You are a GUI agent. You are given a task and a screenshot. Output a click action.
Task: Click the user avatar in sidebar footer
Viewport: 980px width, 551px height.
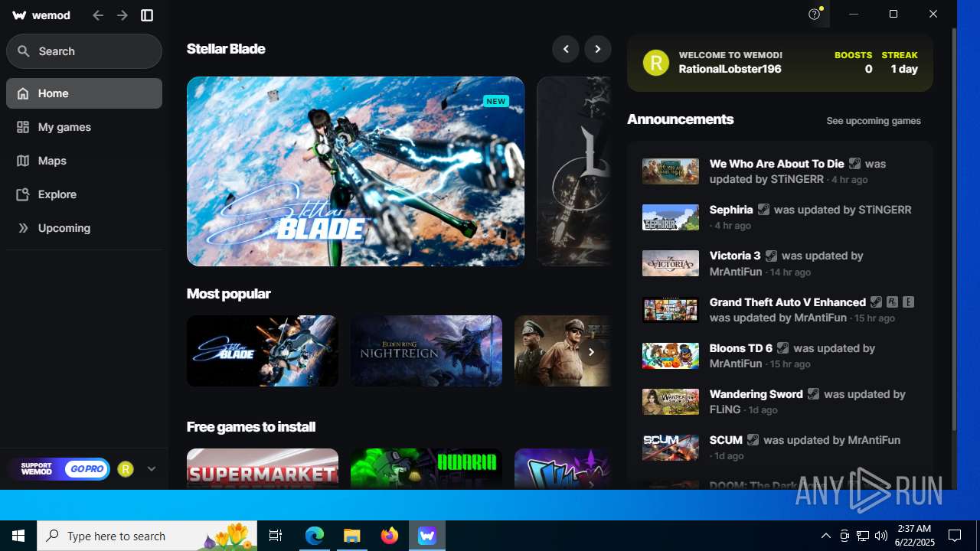(126, 469)
